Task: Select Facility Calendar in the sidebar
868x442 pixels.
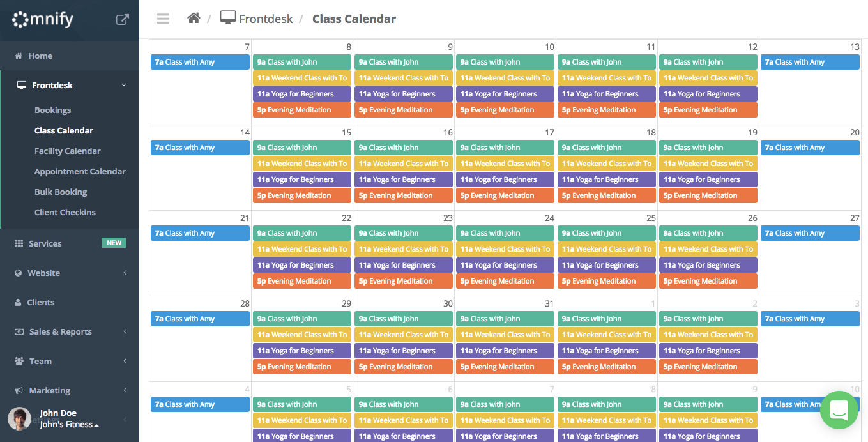Action: coord(68,151)
